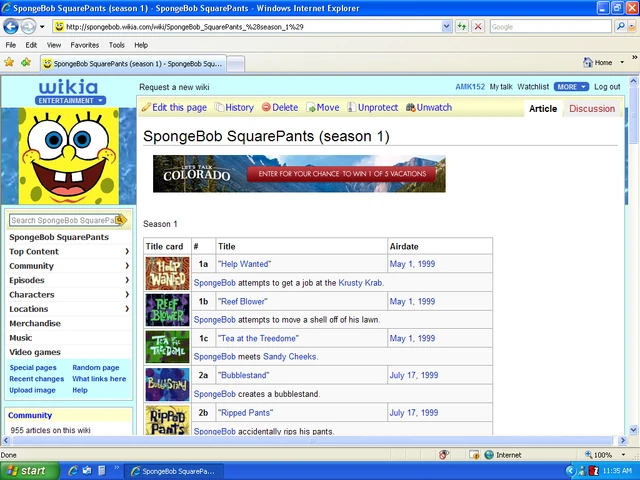
Task: Click the Refresh page icon
Action: (462, 27)
